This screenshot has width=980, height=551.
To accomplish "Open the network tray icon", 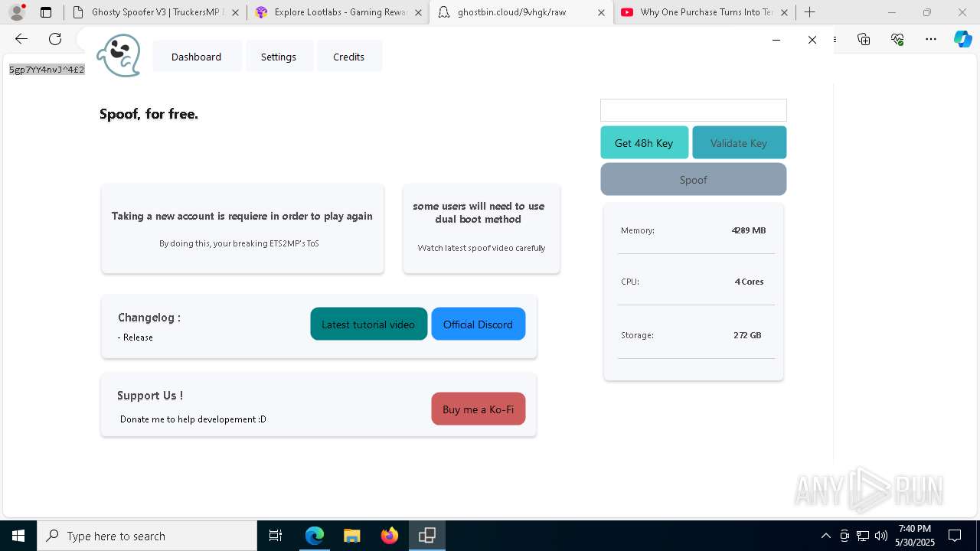I will pyautogui.click(x=863, y=536).
